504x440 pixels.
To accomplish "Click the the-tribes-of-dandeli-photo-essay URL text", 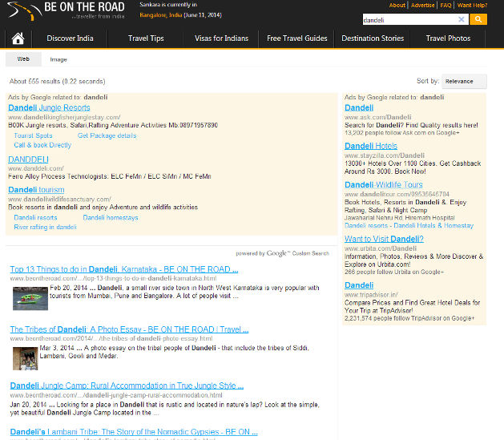I will coord(111,338).
